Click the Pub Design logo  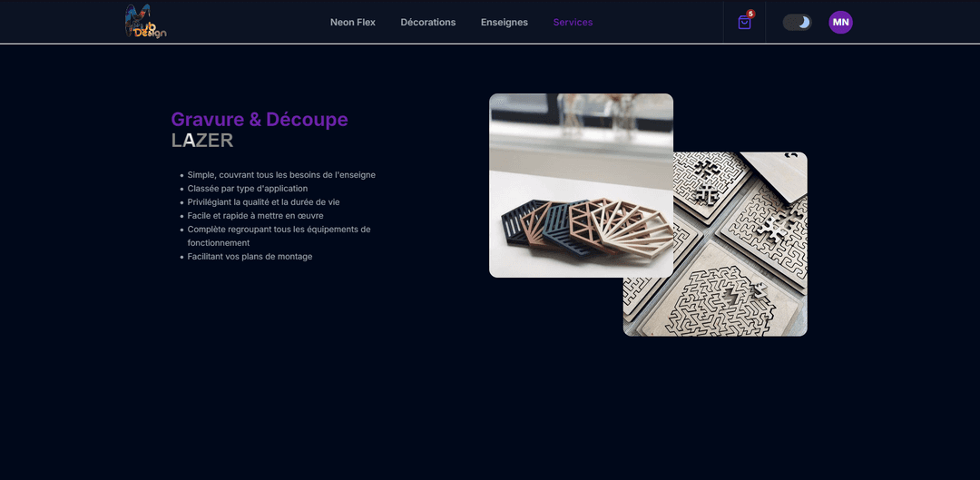[x=145, y=22]
